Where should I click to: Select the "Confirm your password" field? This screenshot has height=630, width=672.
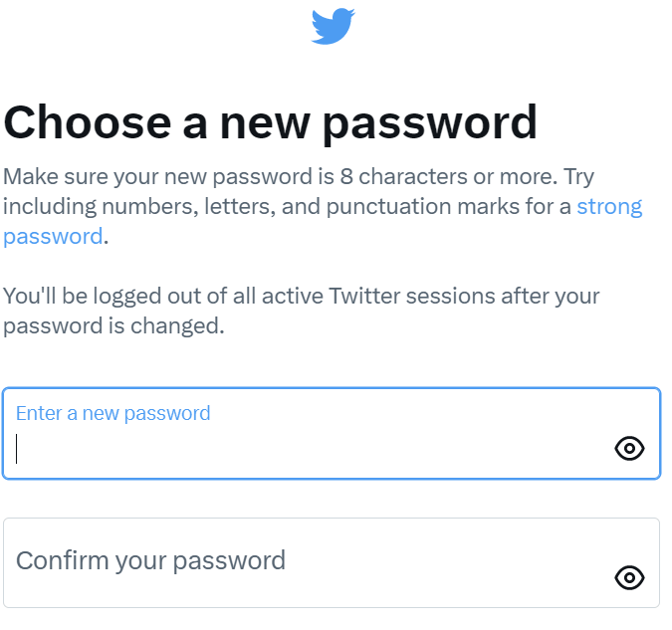pyautogui.click(x=332, y=562)
